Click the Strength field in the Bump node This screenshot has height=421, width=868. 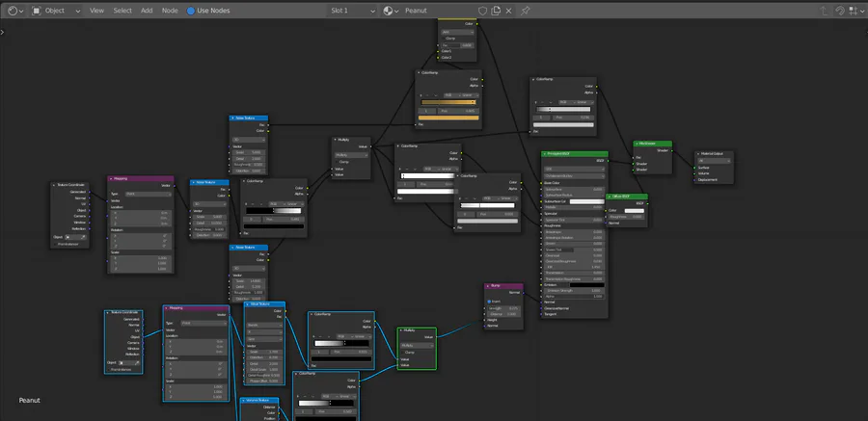[x=503, y=308]
